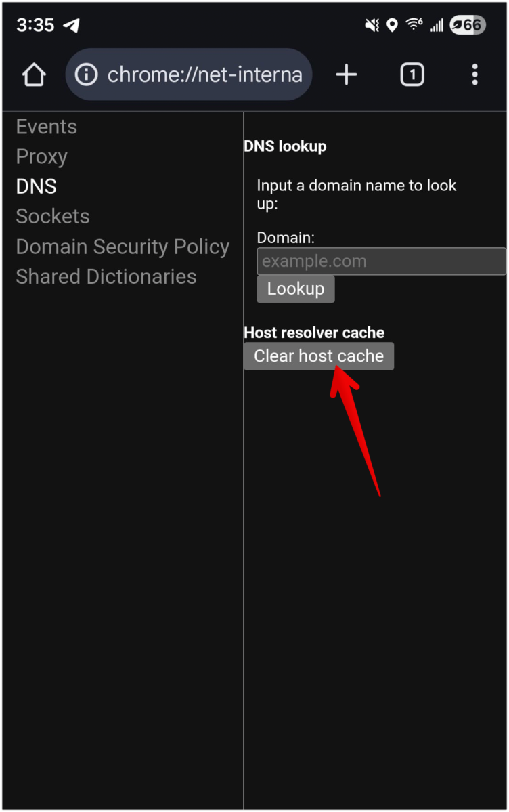
Task: Click the Host resolver cache heading
Action: click(x=314, y=333)
